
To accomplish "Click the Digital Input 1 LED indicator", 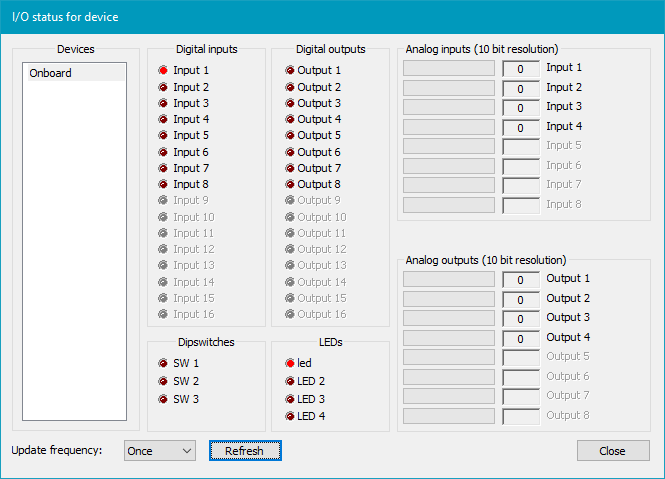I will (164, 71).
